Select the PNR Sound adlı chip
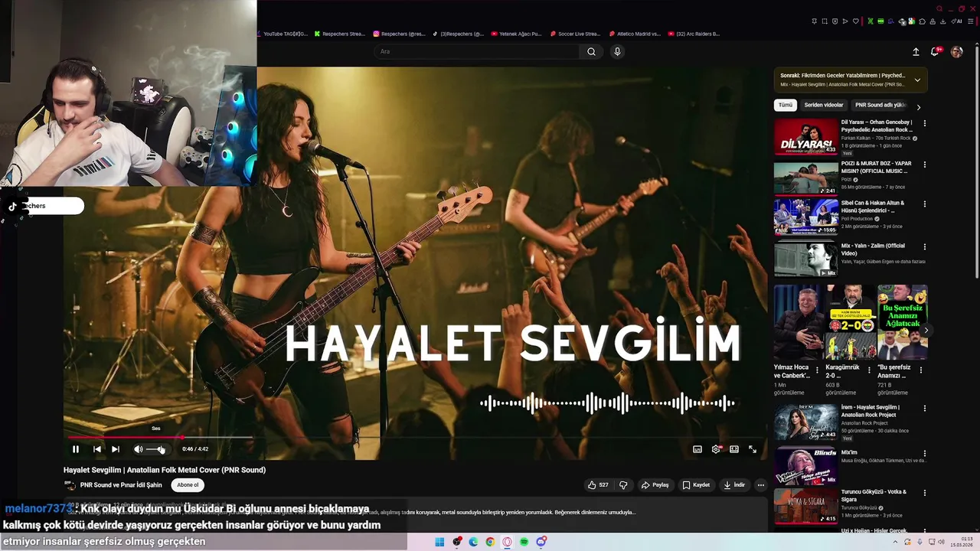The image size is (980, 551). click(880, 105)
